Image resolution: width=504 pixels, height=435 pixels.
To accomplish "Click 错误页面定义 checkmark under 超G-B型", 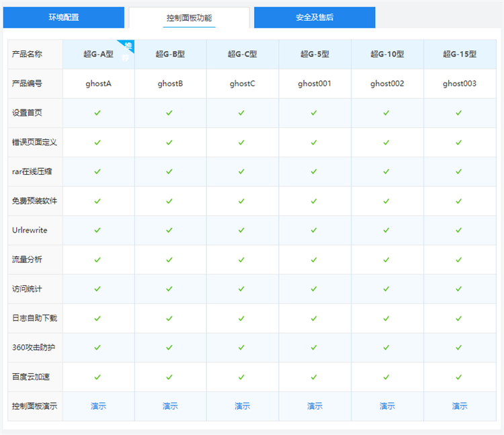I will [x=169, y=143].
